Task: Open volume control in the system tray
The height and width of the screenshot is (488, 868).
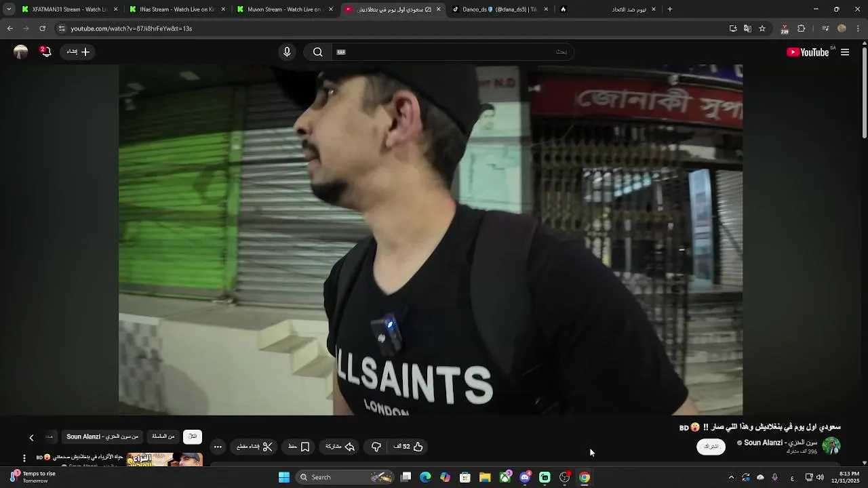Action: click(x=821, y=477)
